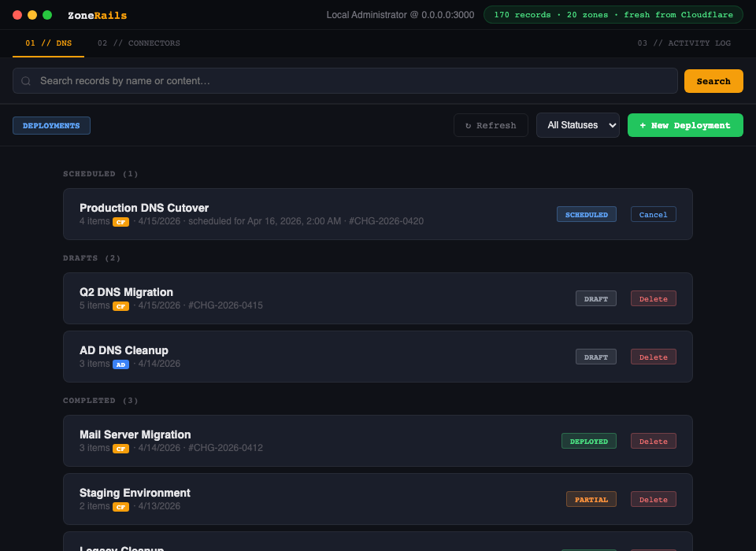Select the 01 // DNS tab
Screen dimensions: 756x551
tap(48, 43)
